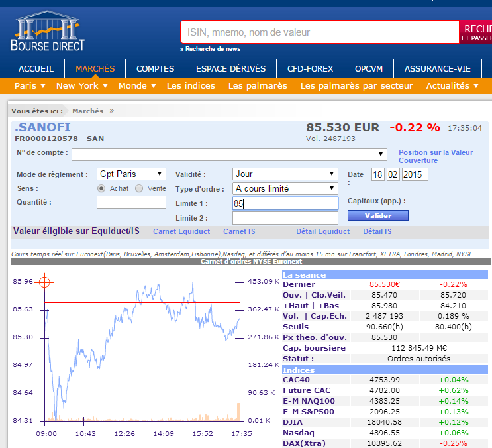Screen dimensions: 492x448
Task: Open the ESPACE DÉRIVÉS tab
Action: coord(231,69)
